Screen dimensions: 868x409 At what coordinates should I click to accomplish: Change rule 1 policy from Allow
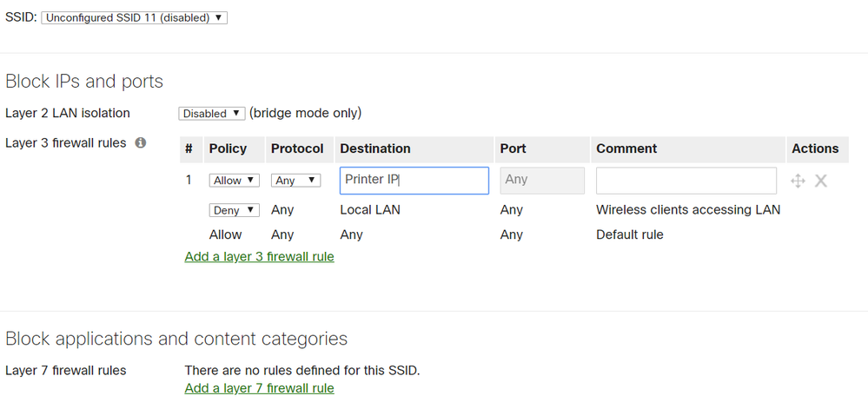pyautogui.click(x=235, y=181)
